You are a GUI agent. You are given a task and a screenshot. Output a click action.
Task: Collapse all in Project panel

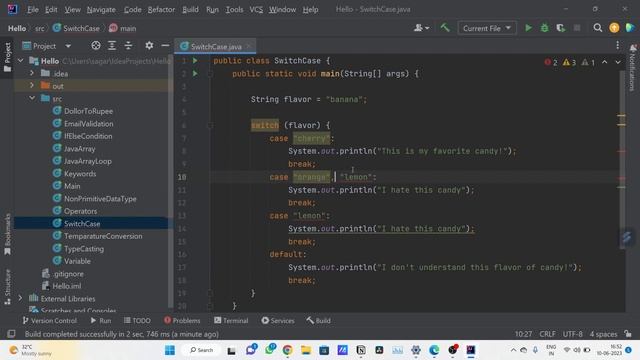click(128, 46)
